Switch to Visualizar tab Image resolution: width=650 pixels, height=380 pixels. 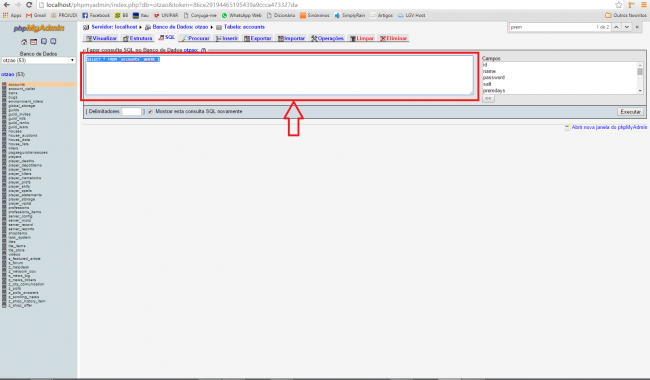tap(101, 38)
